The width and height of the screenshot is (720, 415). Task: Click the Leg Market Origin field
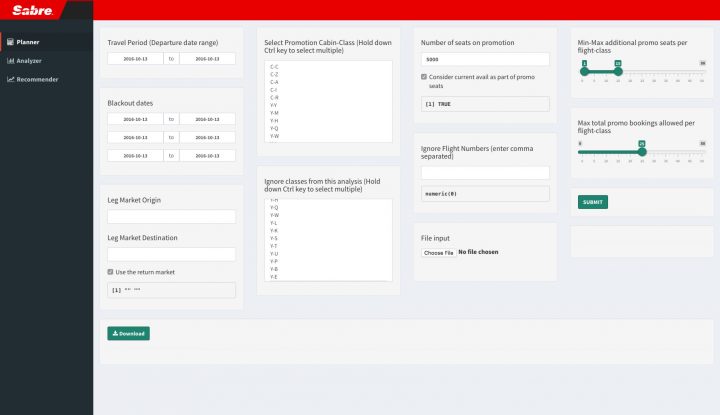[x=171, y=216]
